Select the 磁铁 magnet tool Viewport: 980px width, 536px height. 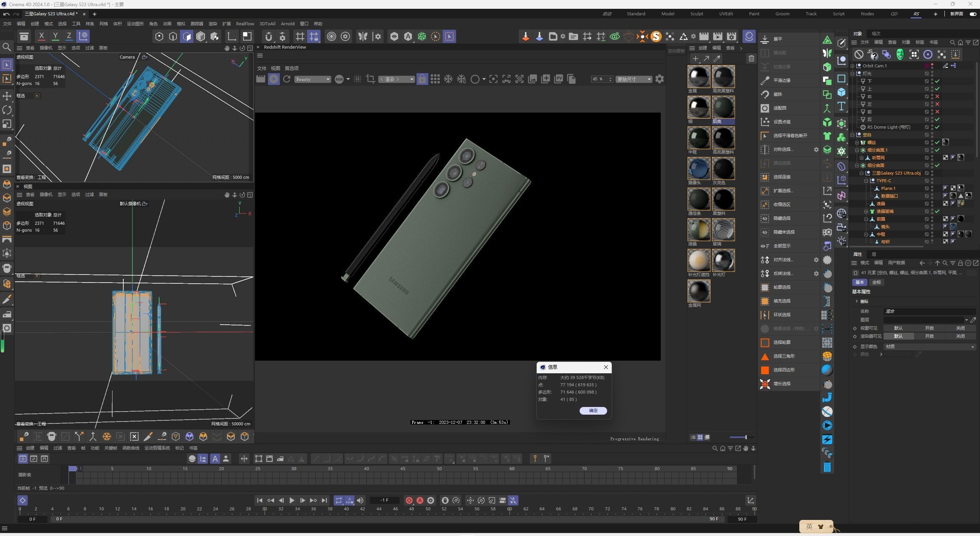(789, 94)
